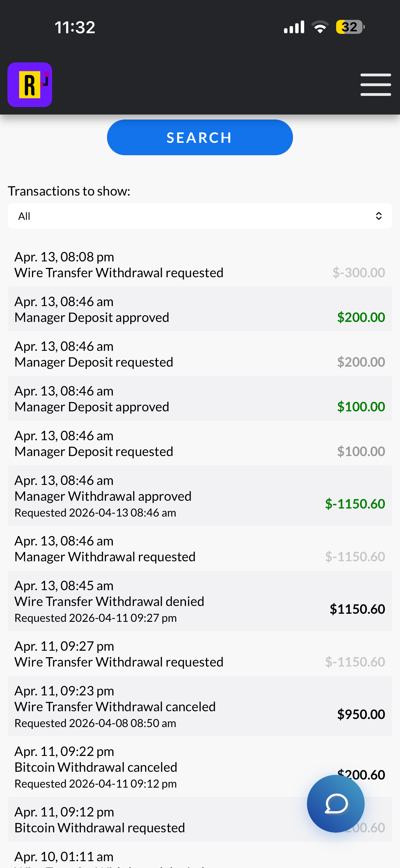Select the Manager Deposit approved $200.00 row
The height and width of the screenshot is (868, 400).
tap(200, 309)
